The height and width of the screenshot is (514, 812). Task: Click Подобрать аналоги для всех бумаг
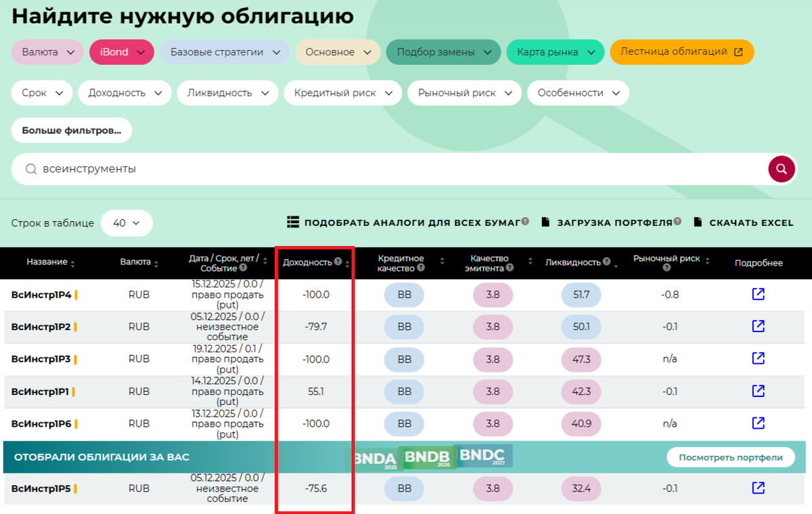point(403,223)
